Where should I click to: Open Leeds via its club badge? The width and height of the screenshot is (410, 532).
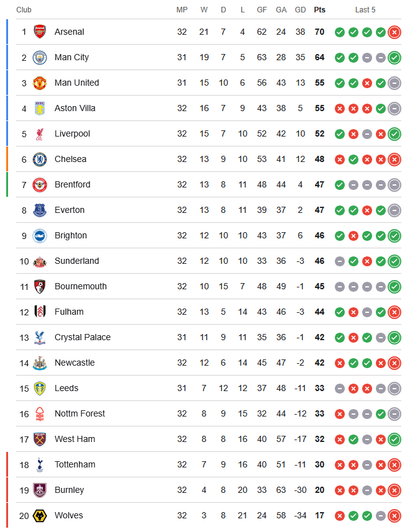39,388
